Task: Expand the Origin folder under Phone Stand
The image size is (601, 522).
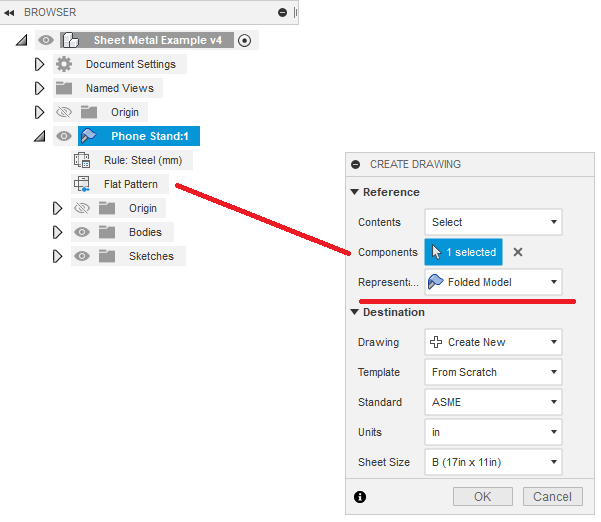Action: pyautogui.click(x=57, y=208)
